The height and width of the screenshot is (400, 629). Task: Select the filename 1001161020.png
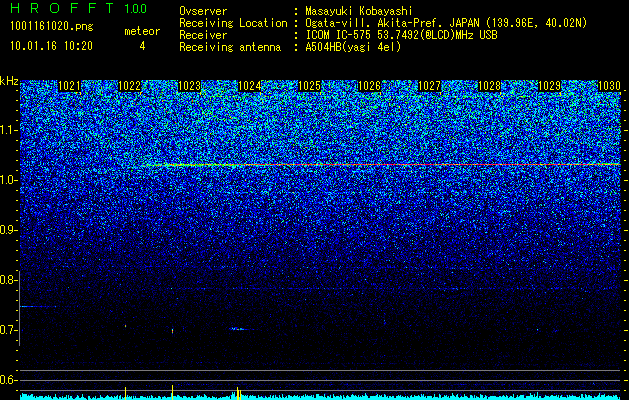click(x=52, y=26)
